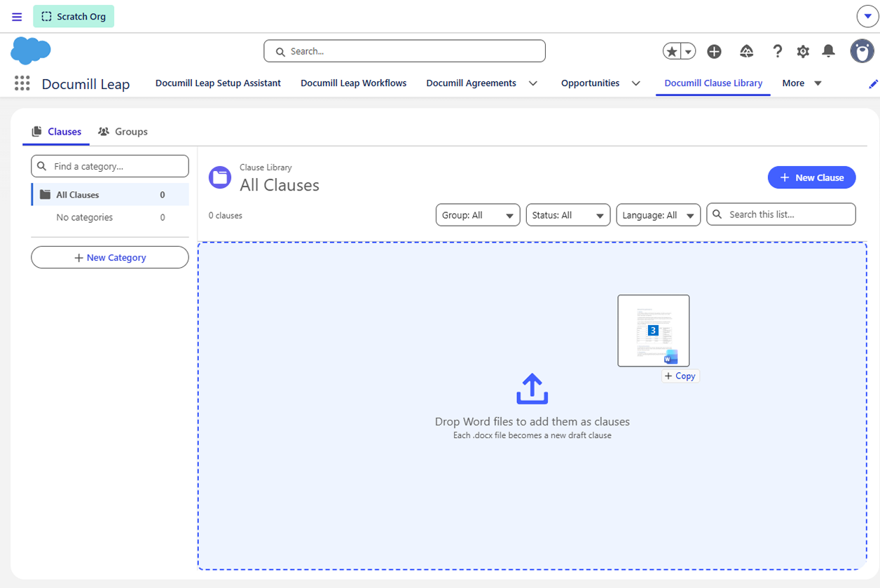Switch to the Groups tab
The height and width of the screenshot is (588, 880).
tap(123, 132)
